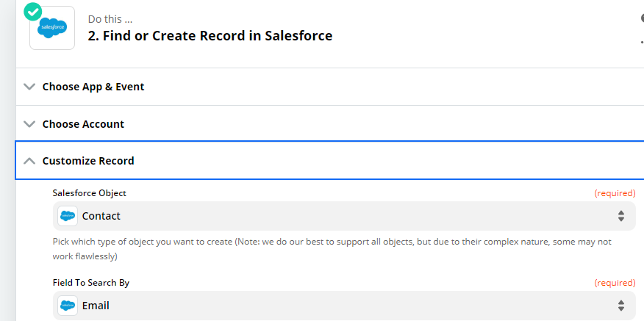
Task: Open the Contact object dropdown
Action: click(x=344, y=216)
